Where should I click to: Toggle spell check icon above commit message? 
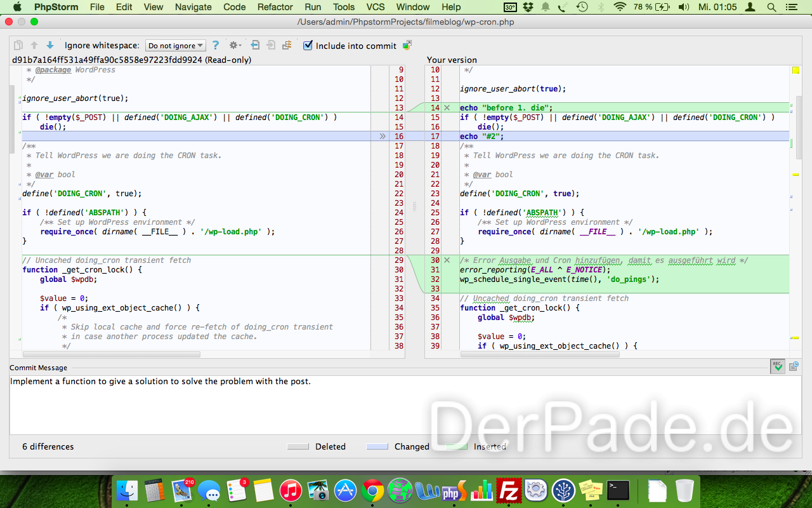pos(777,366)
